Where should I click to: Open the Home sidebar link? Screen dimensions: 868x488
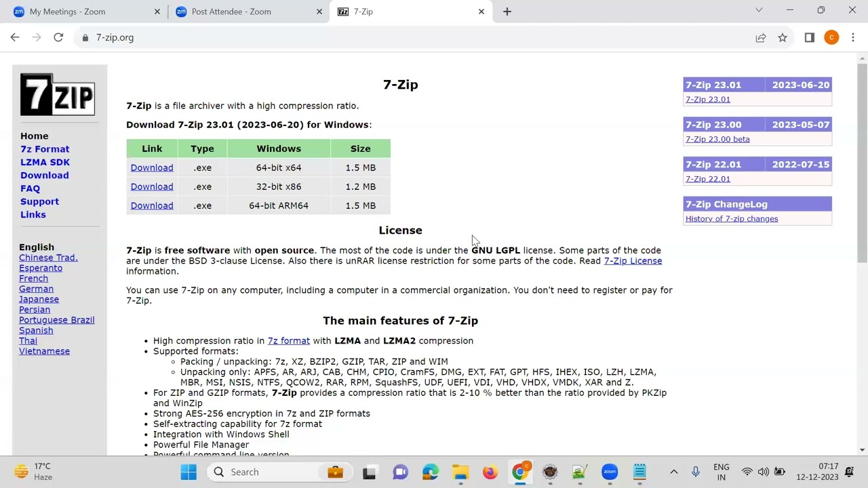(35, 136)
